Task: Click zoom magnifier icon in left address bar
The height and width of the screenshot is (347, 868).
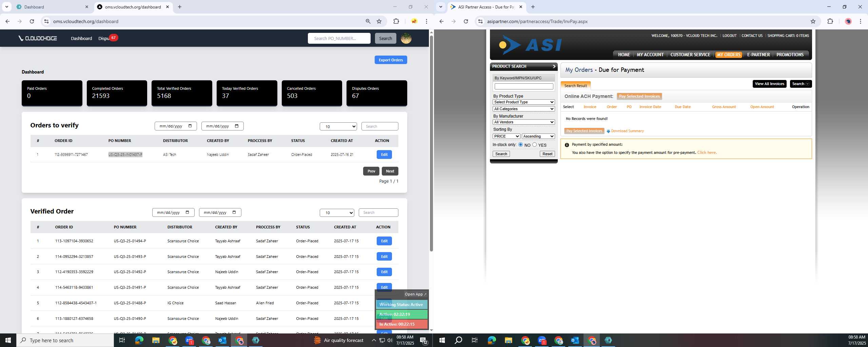Action: [368, 21]
